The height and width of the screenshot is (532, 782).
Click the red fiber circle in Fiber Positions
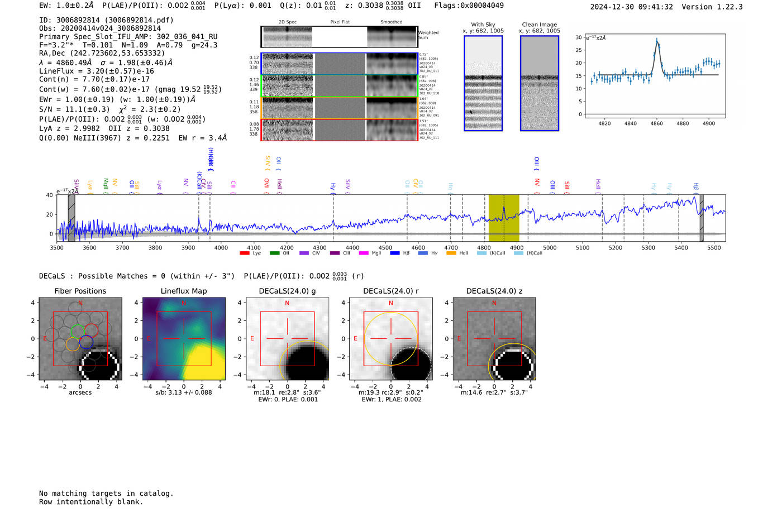tap(92, 330)
